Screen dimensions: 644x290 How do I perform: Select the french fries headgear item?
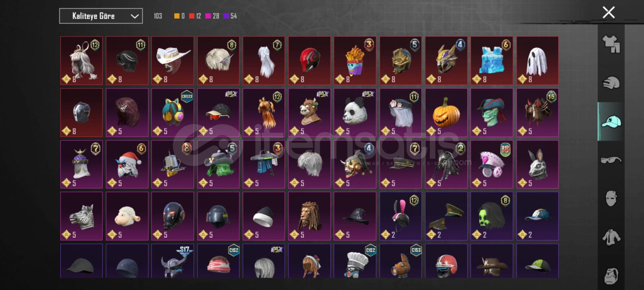tap(355, 60)
